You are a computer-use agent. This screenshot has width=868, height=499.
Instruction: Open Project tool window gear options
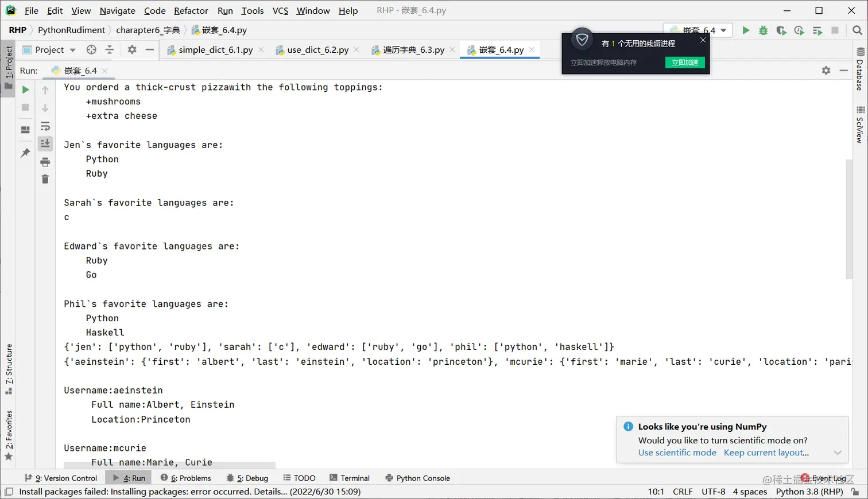132,50
